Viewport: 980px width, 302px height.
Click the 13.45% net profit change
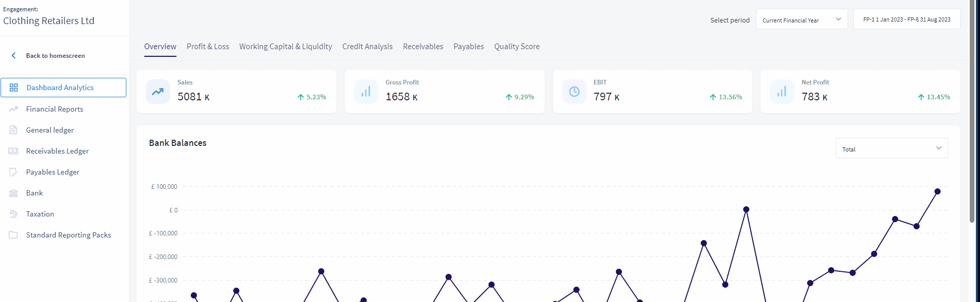tap(939, 97)
